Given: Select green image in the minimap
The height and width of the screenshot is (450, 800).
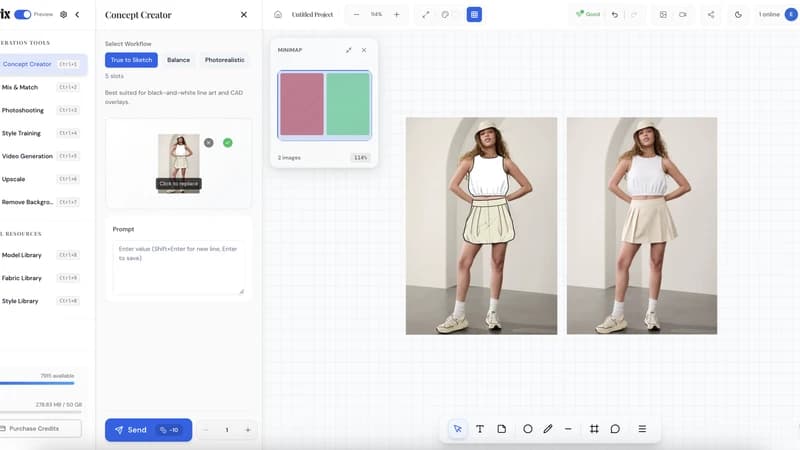Looking at the screenshot, I should pyautogui.click(x=348, y=104).
